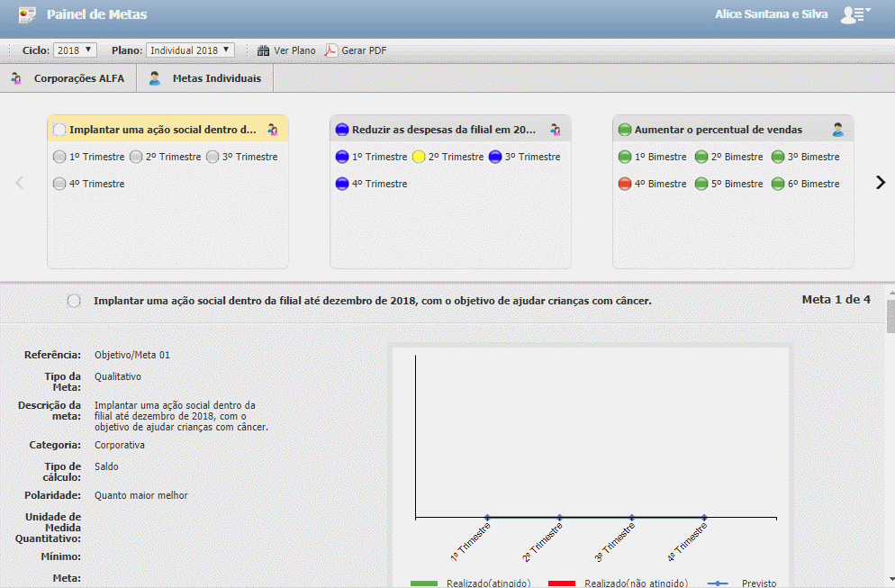Select the blue 3º Trimestre indicator

coord(495,157)
